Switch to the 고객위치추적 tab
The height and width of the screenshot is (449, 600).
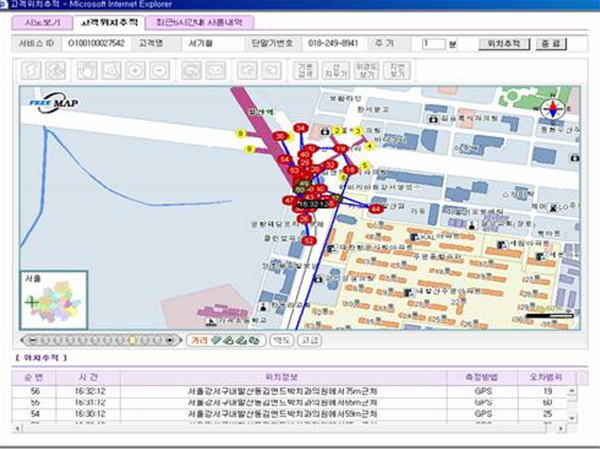[108, 22]
